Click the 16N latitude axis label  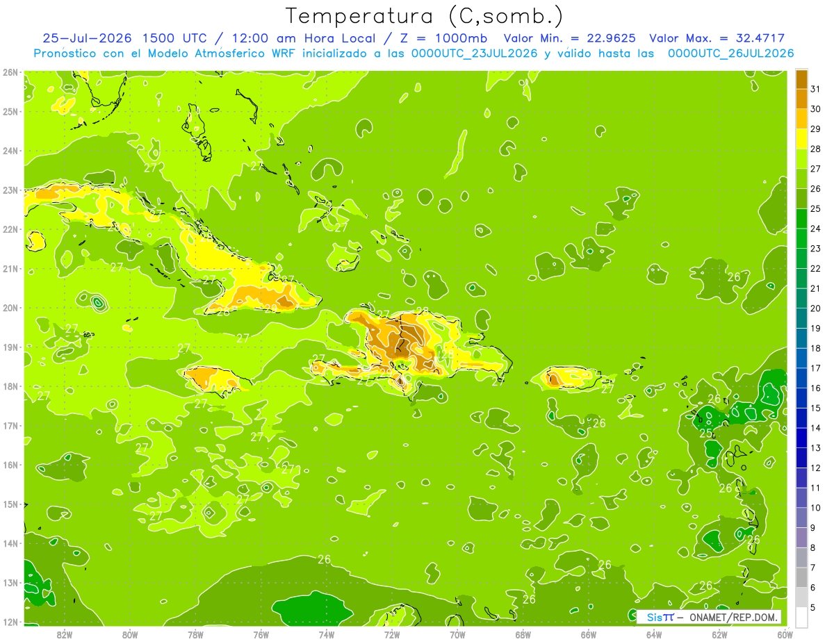(x=10, y=465)
